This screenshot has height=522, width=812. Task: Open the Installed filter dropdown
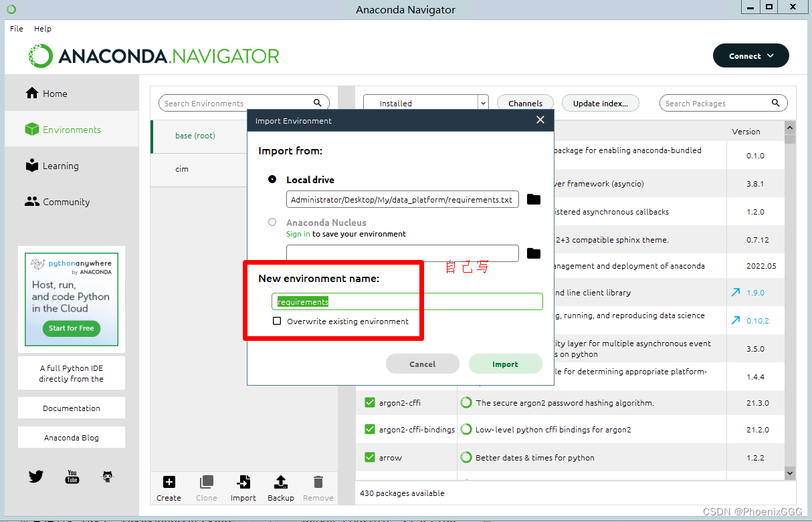click(x=426, y=103)
